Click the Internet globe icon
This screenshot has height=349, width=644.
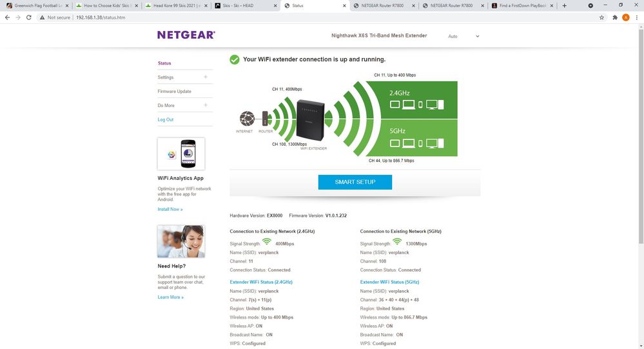pos(246,119)
